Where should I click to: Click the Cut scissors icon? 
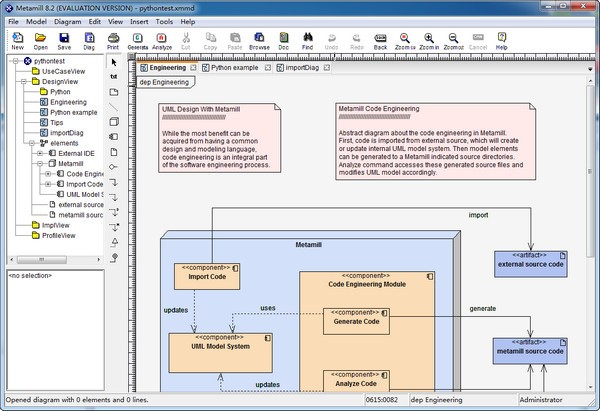point(186,41)
